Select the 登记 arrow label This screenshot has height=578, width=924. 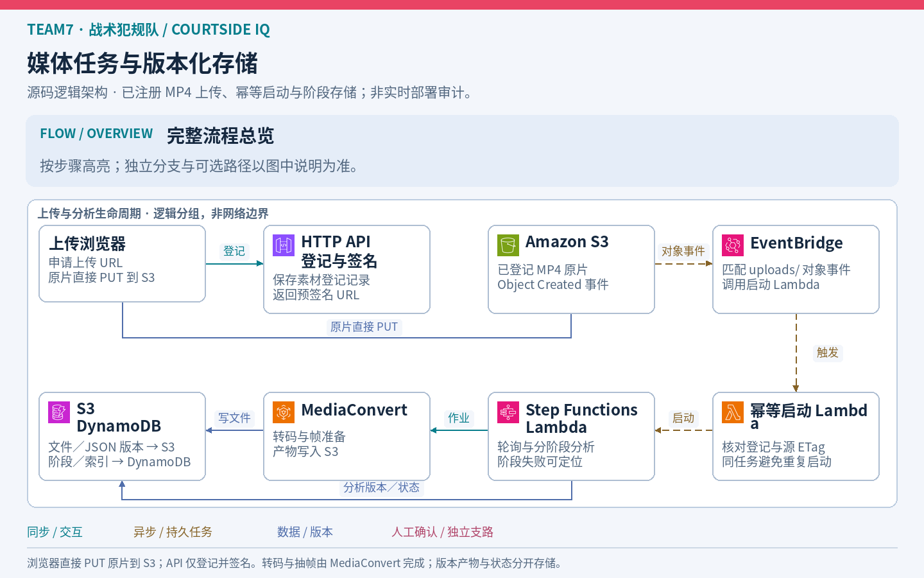point(234,251)
